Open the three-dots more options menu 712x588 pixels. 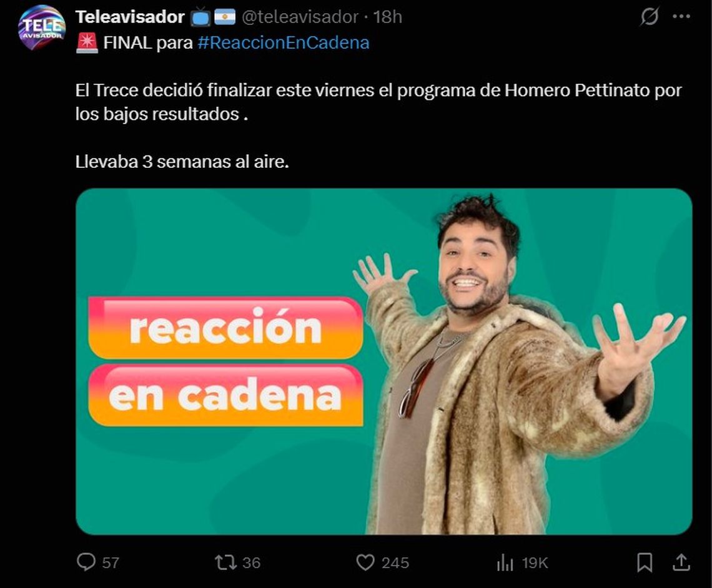pos(681,17)
